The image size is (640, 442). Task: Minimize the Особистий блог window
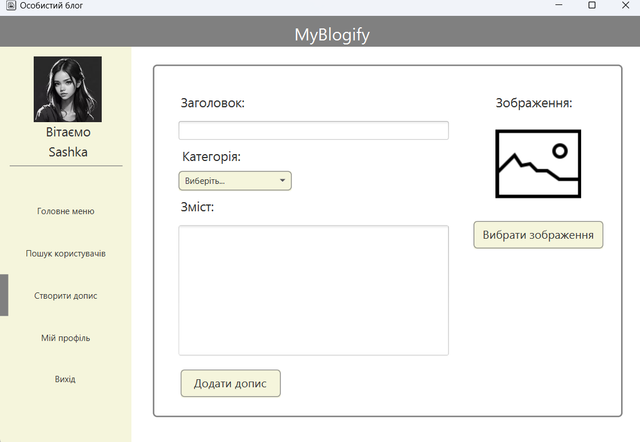[559, 5]
